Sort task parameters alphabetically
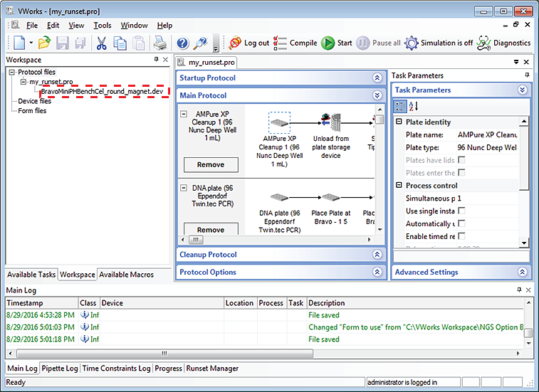 [x=413, y=107]
